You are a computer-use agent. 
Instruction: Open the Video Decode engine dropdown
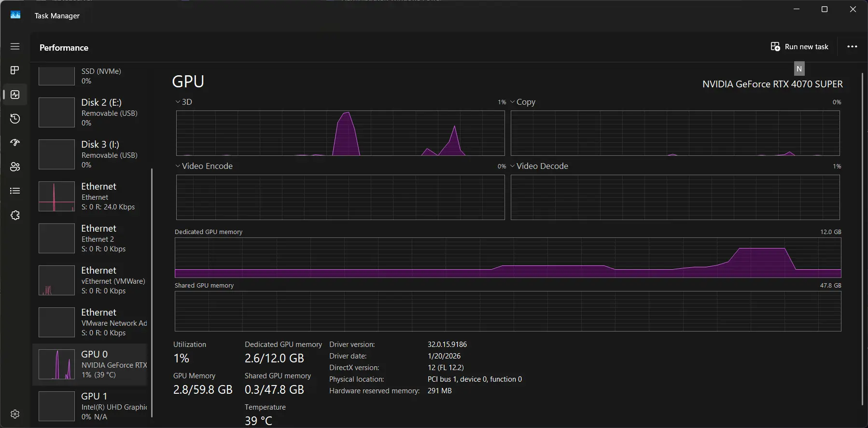coord(539,166)
